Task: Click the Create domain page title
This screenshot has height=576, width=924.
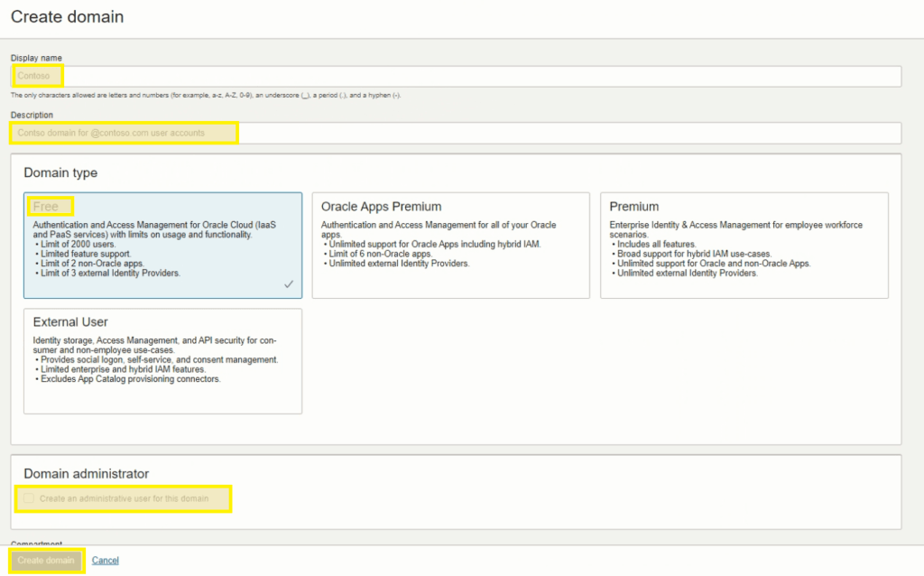Action: click(67, 16)
